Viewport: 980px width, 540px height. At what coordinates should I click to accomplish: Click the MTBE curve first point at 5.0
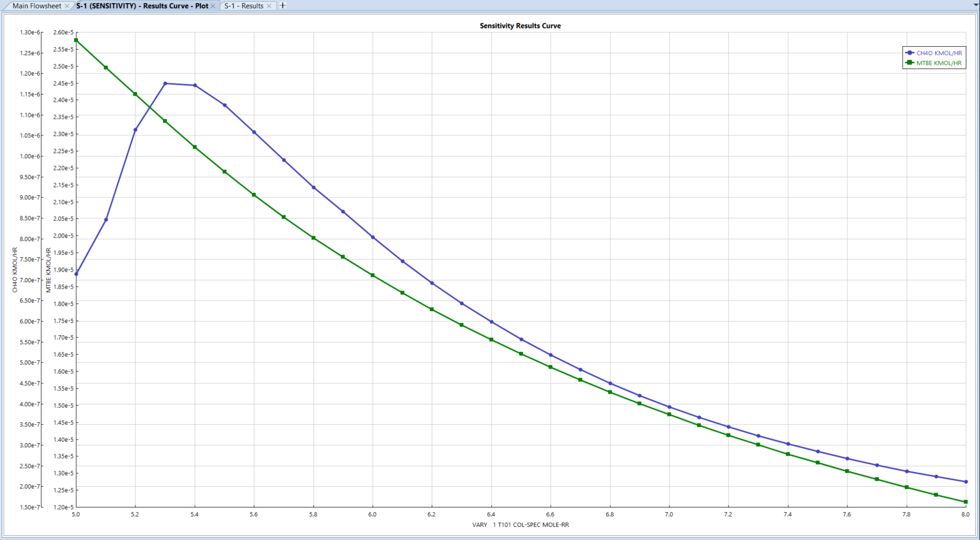tap(76, 40)
